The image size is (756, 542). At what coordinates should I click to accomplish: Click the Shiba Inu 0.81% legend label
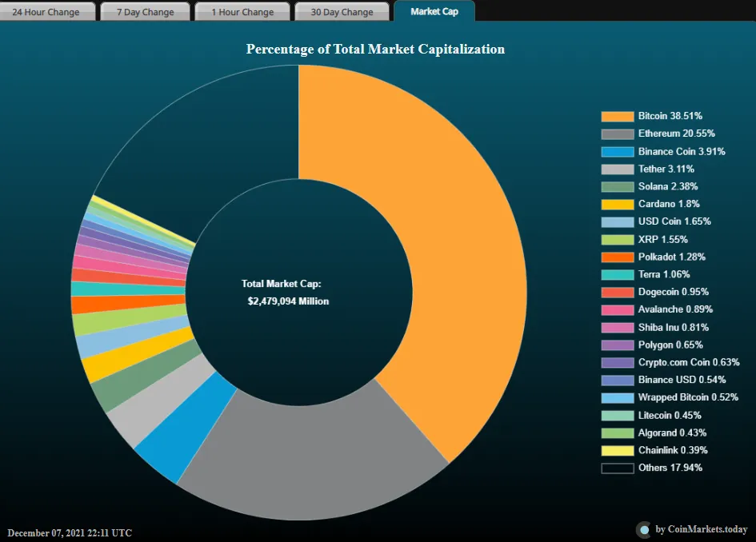[674, 328]
